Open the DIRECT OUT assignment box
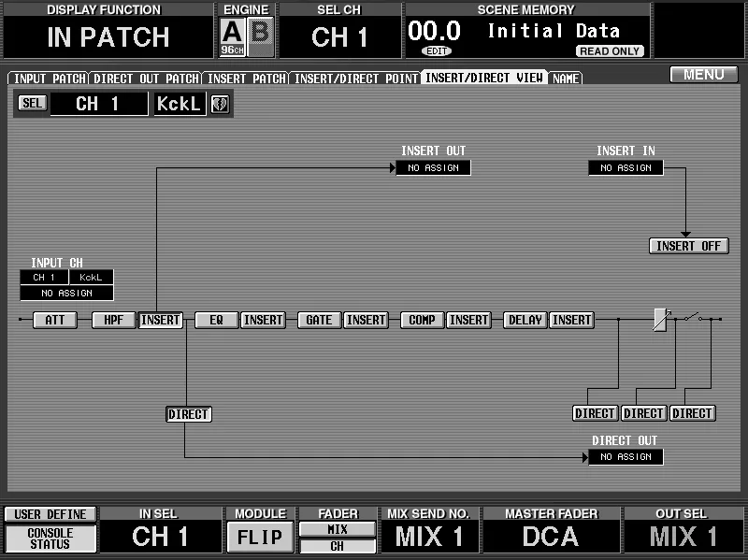This screenshot has width=748, height=560. tap(626, 457)
